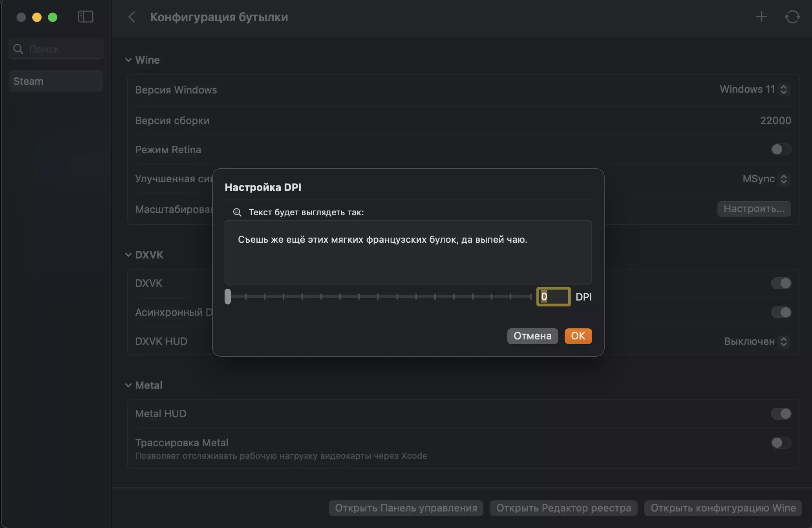Click the plus icon to add bottle

coord(761,17)
